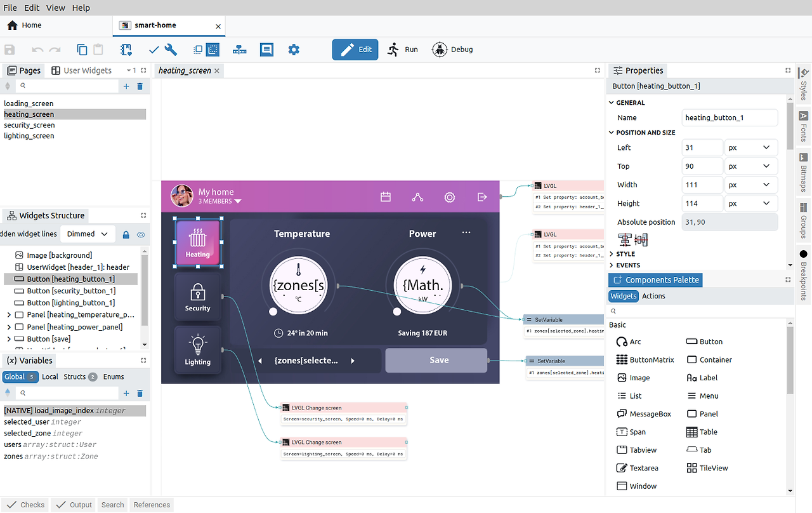Switch to User Widgets tab
This screenshot has width=812, height=513.
coord(81,70)
